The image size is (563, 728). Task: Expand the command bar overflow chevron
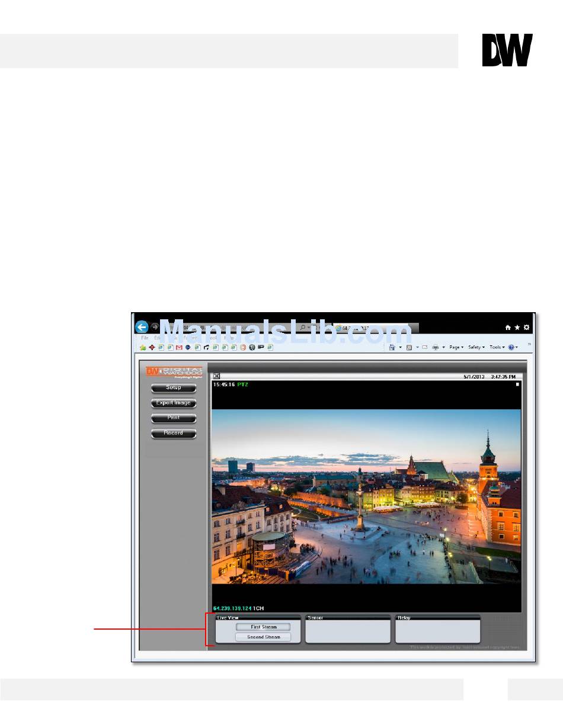tap(529, 344)
